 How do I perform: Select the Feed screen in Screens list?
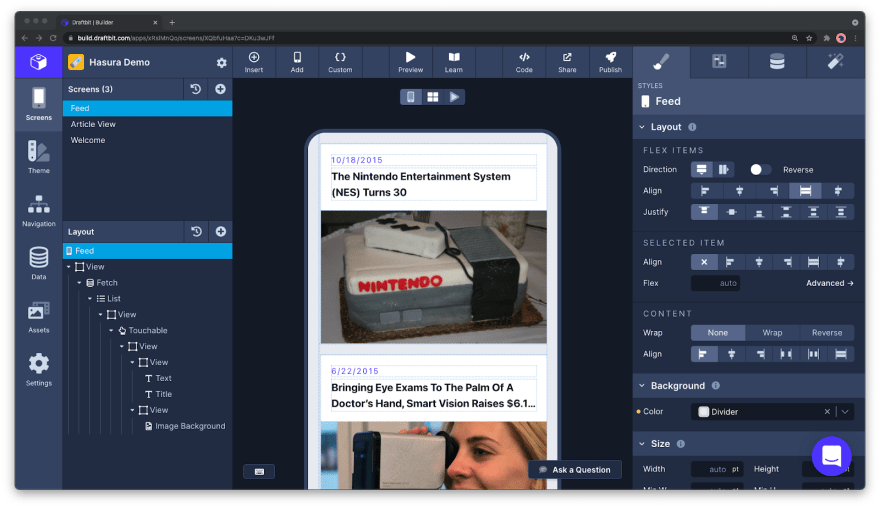148,108
